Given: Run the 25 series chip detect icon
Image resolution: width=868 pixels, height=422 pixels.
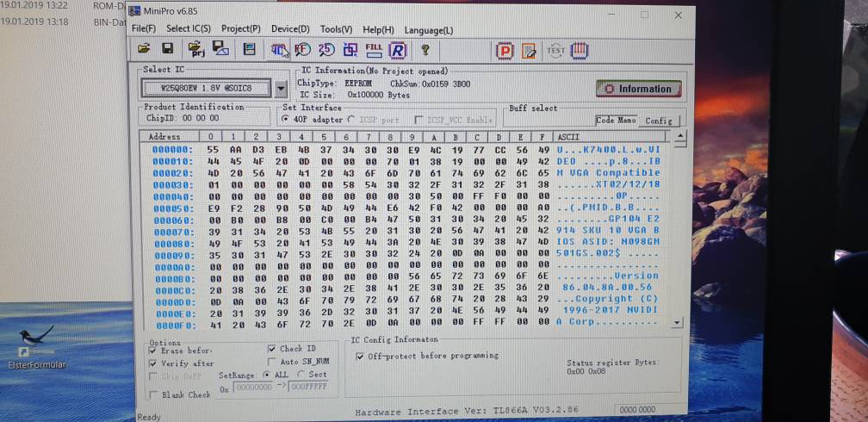Looking at the screenshot, I should click(x=326, y=50).
